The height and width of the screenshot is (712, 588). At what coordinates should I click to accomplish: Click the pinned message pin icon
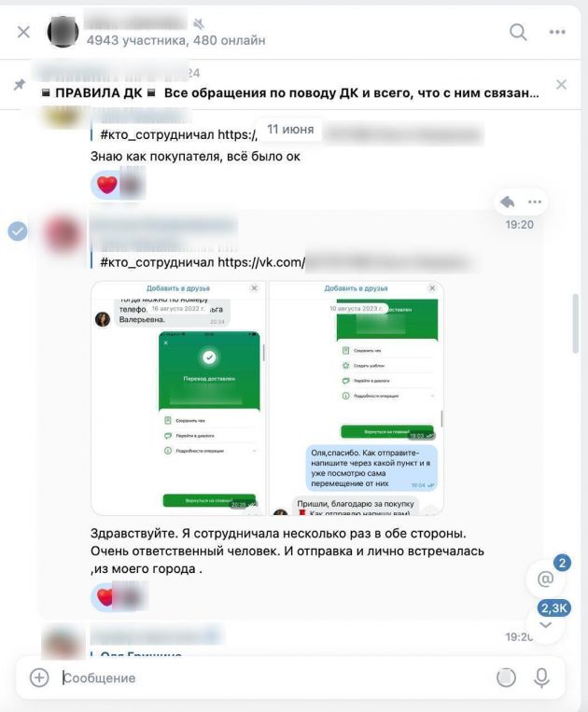pyautogui.click(x=19, y=85)
